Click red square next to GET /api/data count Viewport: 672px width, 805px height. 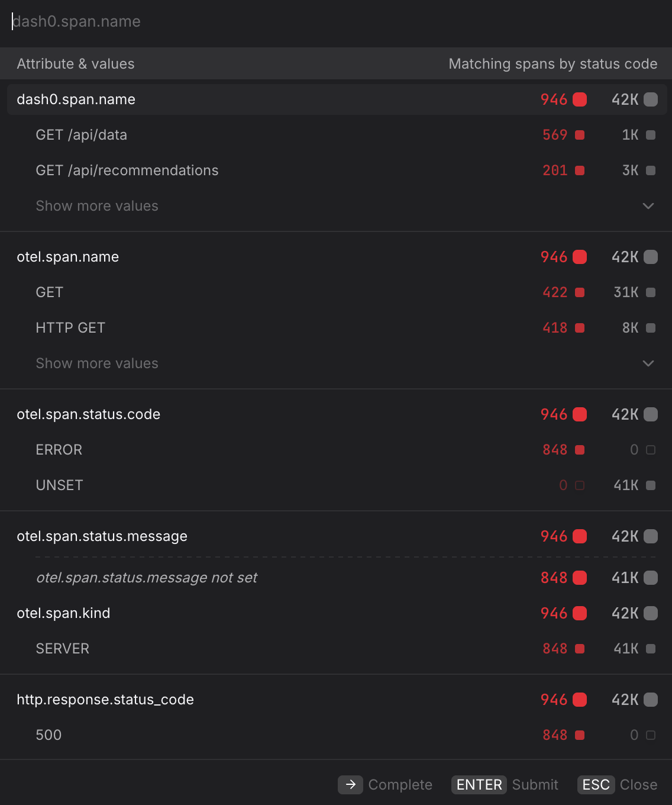pos(580,135)
